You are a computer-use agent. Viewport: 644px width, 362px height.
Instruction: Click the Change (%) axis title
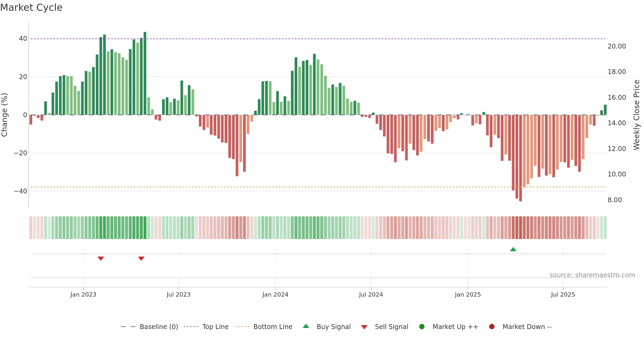pyautogui.click(x=4, y=115)
